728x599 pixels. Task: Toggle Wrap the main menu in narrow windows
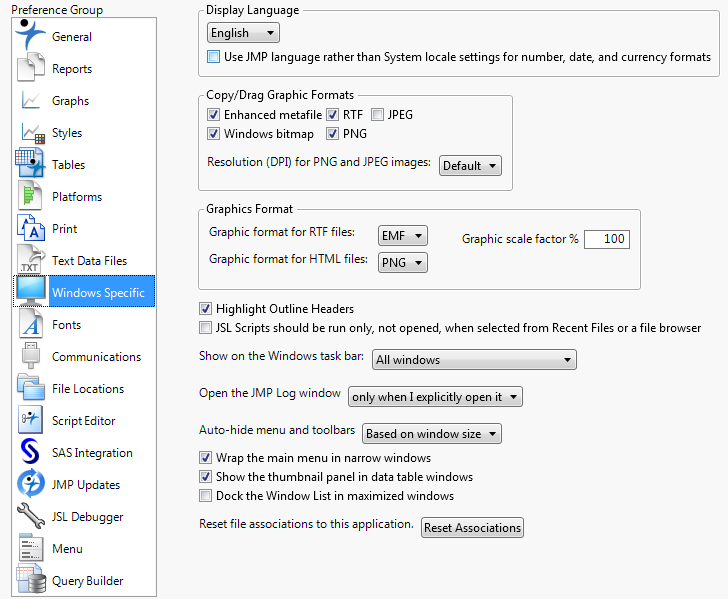205,458
